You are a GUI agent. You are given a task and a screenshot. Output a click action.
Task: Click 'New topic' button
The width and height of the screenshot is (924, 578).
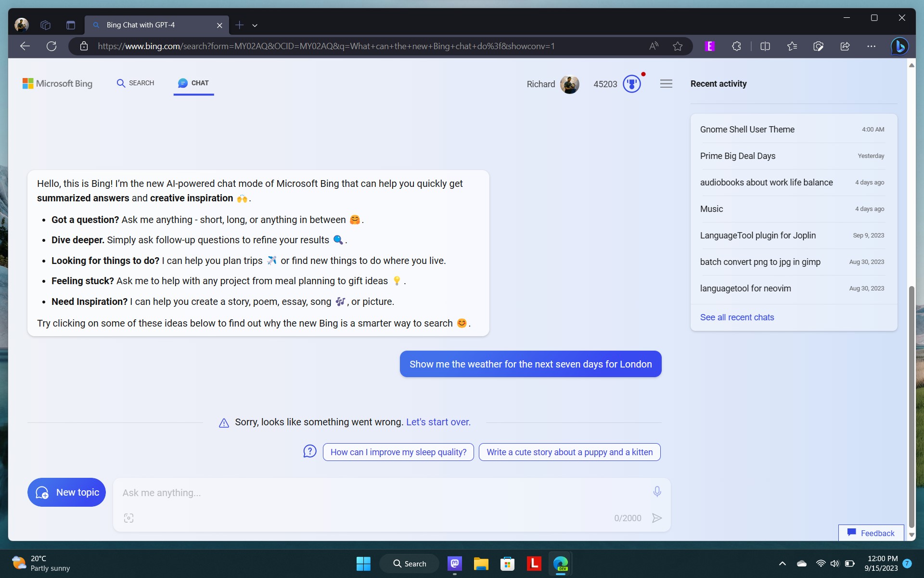(x=66, y=492)
